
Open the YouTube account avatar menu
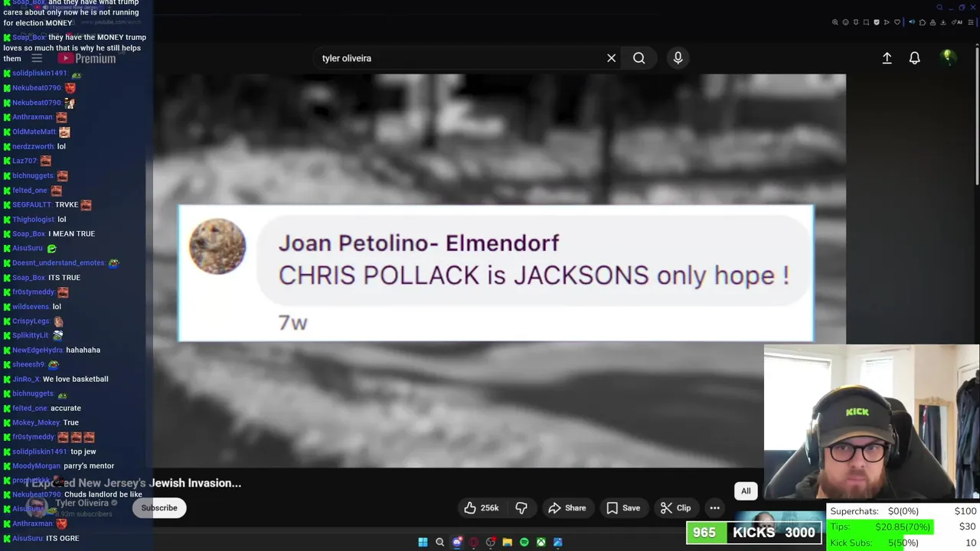point(948,57)
